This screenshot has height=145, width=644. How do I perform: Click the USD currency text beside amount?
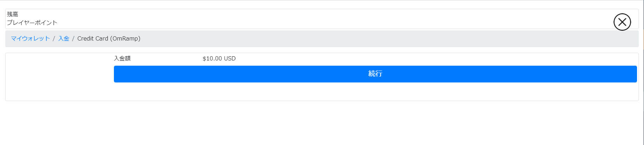(x=230, y=58)
